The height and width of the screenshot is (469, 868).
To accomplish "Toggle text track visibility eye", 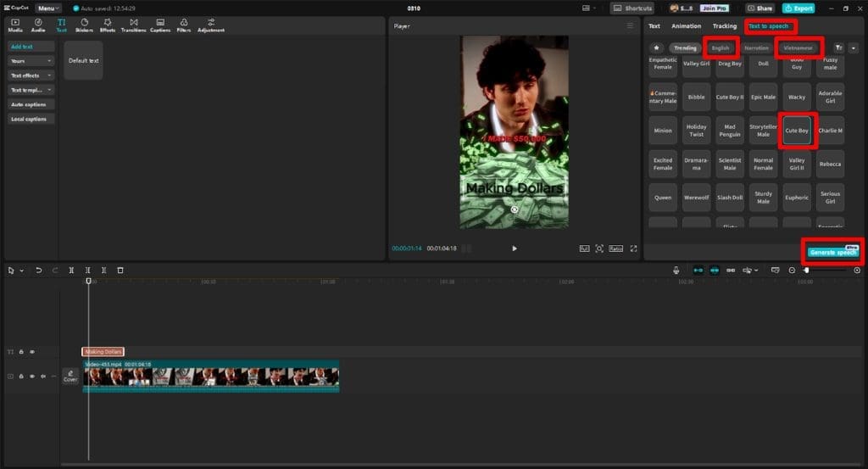I will tap(32, 352).
